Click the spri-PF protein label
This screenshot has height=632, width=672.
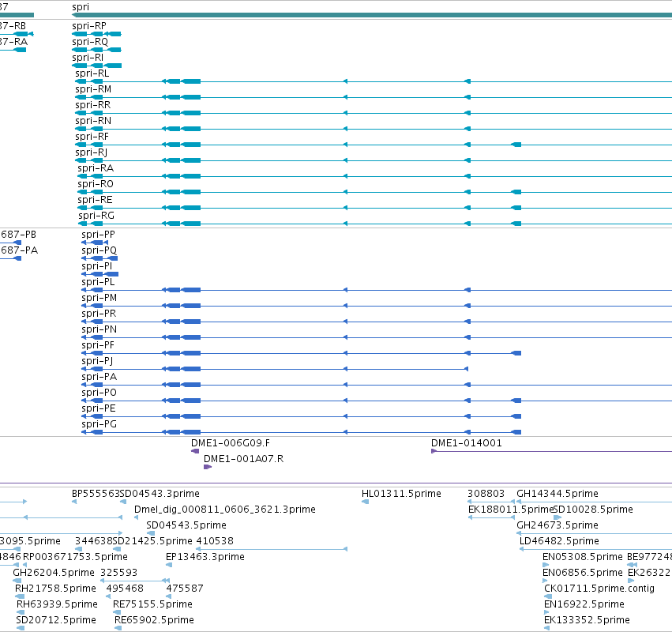tap(98, 345)
